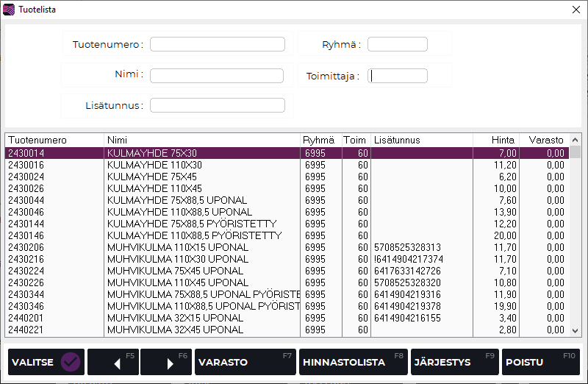Click the VALITSE checkmark button
This screenshot has height=384, width=588.
[x=45, y=362]
